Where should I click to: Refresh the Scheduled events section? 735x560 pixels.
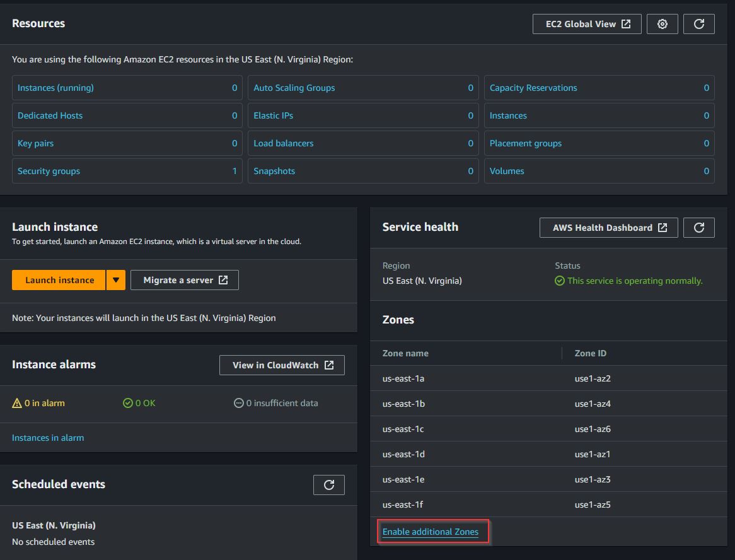328,484
